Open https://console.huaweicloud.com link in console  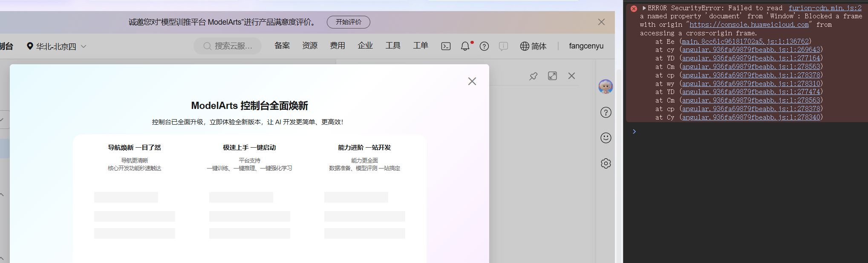(x=749, y=25)
